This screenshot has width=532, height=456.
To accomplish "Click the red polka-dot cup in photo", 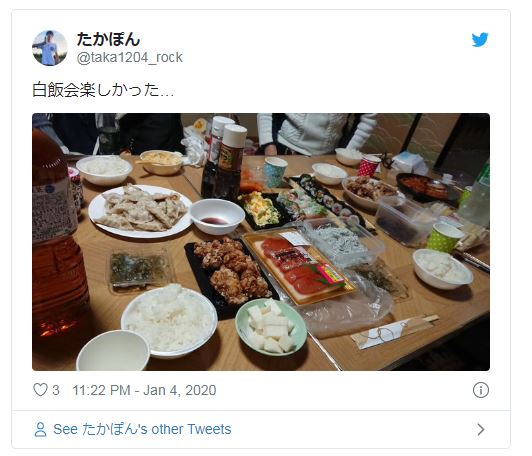I will [x=369, y=166].
